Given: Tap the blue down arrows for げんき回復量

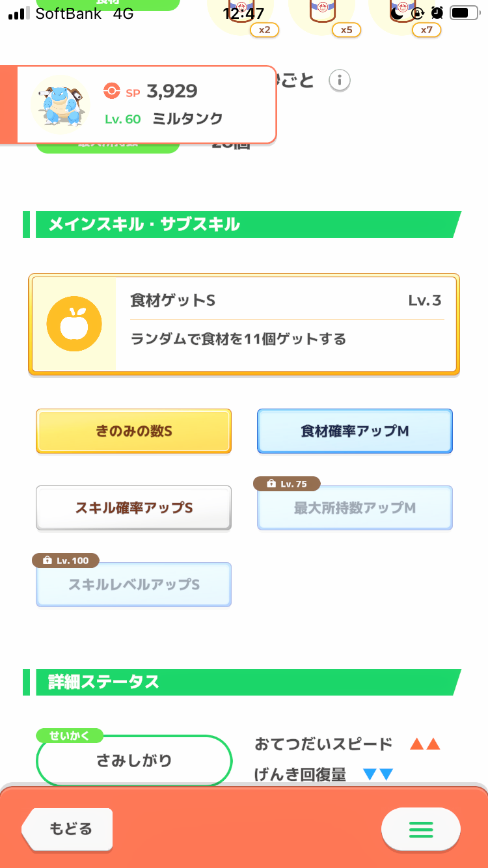Looking at the screenshot, I should tap(378, 774).
